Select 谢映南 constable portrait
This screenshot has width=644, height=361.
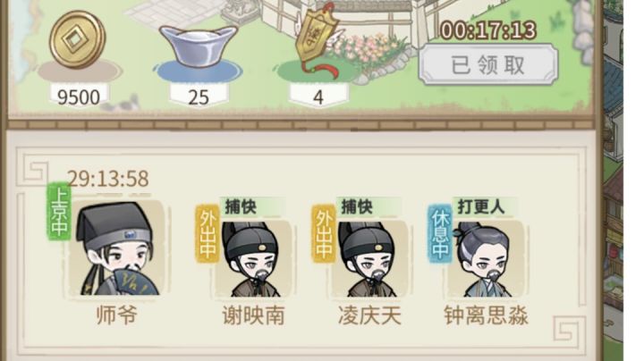click(253, 259)
